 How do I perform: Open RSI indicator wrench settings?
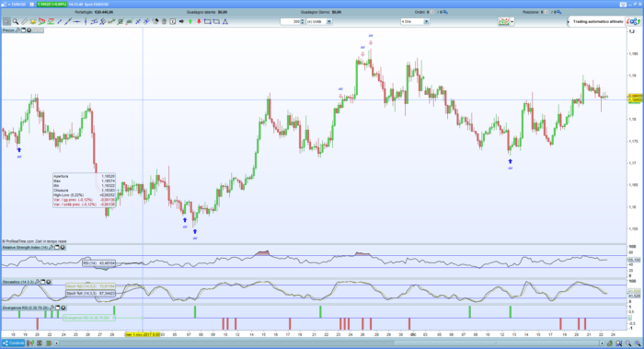click(52, 248)
